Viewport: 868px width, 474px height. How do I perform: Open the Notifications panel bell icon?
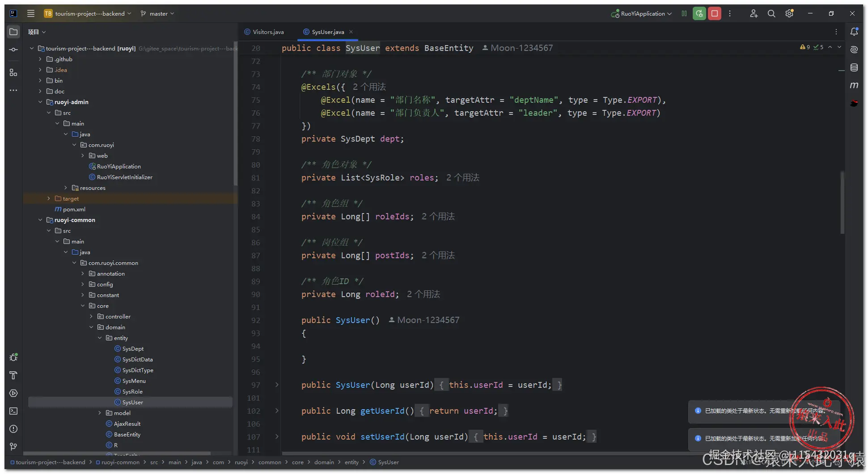pos(854,32)
